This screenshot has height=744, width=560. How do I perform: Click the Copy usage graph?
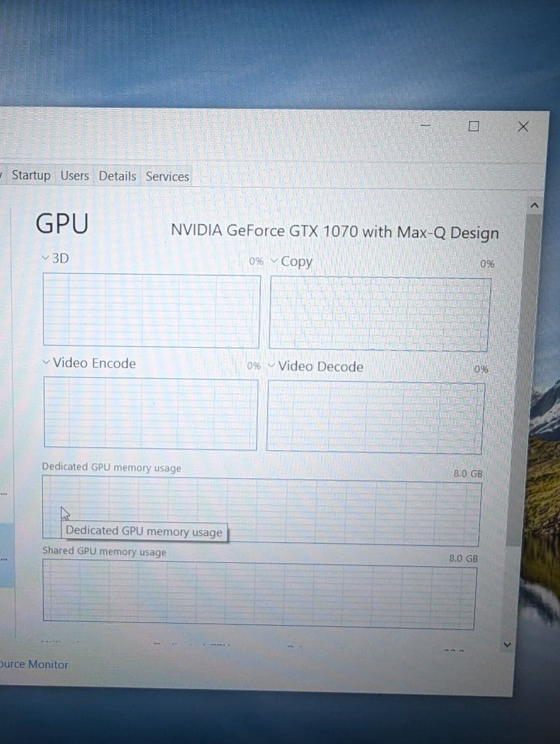click(x=379, y=314)
